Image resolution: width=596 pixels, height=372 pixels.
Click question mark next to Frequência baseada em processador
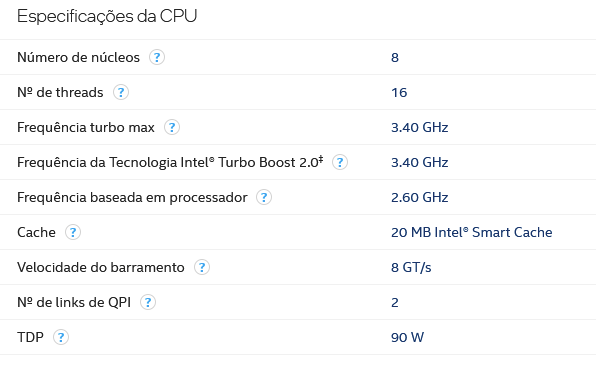(264, 197)
